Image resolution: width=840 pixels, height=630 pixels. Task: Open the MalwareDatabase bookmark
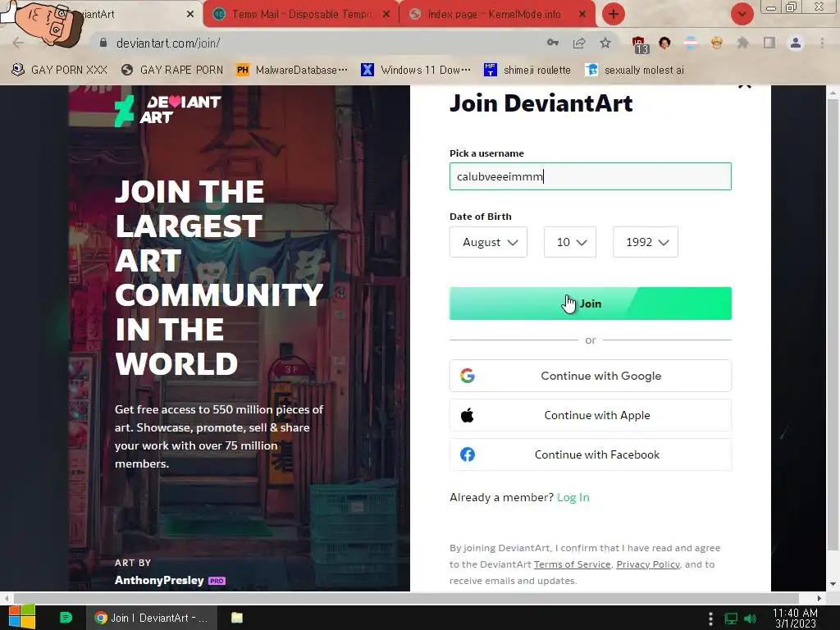point(292,70)
